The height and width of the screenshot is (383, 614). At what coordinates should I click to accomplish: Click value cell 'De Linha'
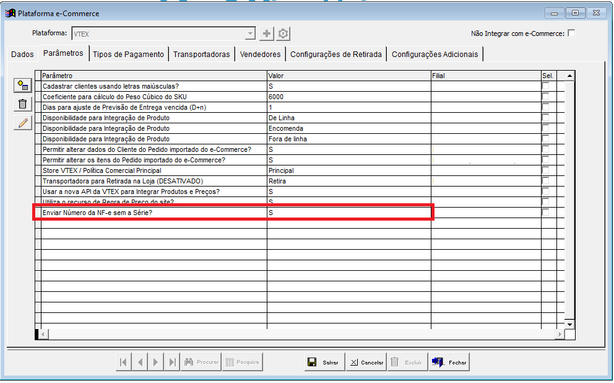tap(349, 118)
